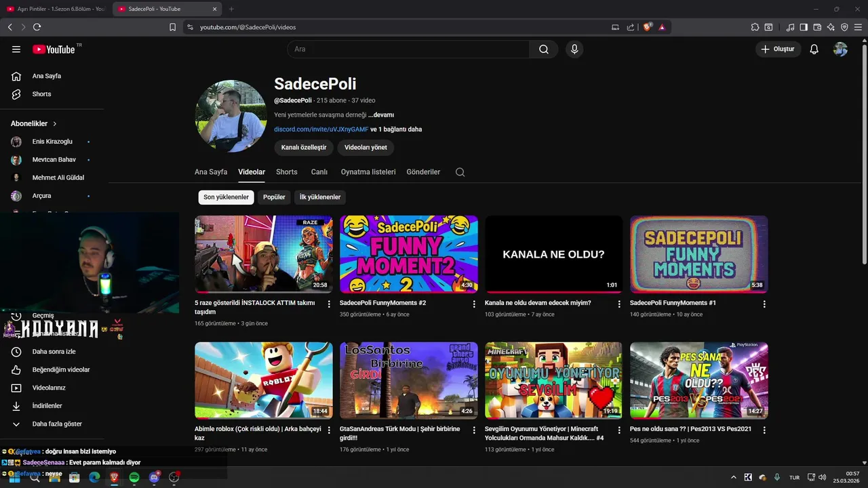Screen dimensions: 868x488
Task: Click the search magnifier button
Action: (544, 49)
